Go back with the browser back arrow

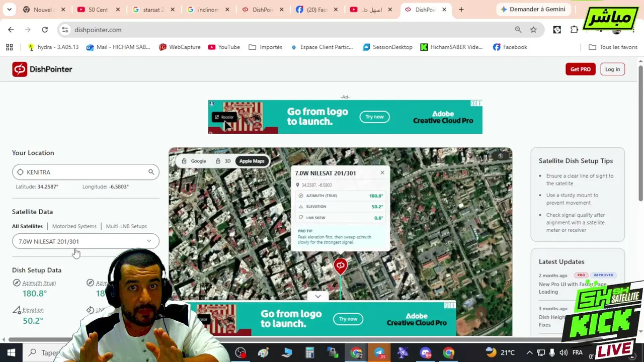[x=11, y=30]
